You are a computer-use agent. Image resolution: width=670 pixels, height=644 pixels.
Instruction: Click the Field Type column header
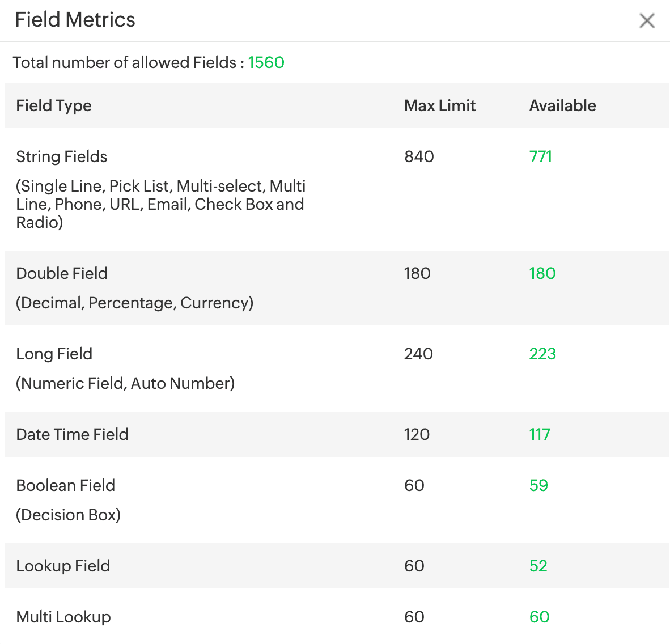point(54,105)
